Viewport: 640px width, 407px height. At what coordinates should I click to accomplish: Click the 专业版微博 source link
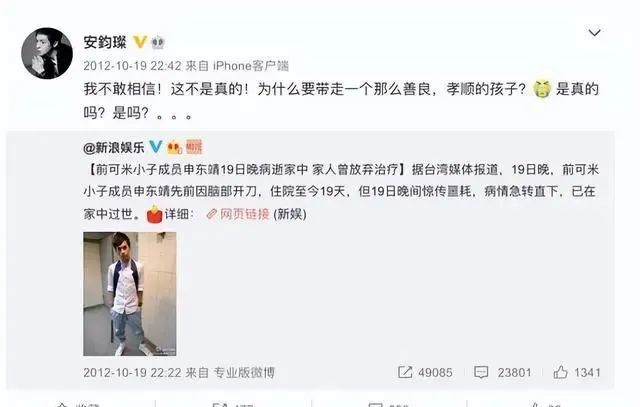coord(244,372)
